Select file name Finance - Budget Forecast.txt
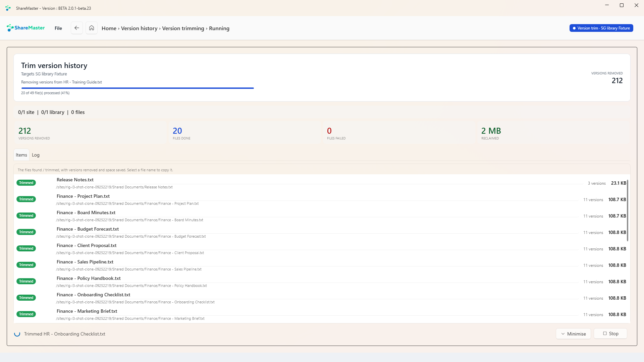This screenshot has width=644, height=362. tap(88, 229)
